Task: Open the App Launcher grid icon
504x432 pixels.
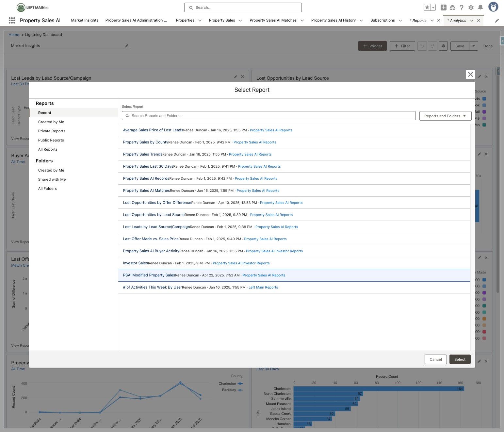Action: [12, 20]
